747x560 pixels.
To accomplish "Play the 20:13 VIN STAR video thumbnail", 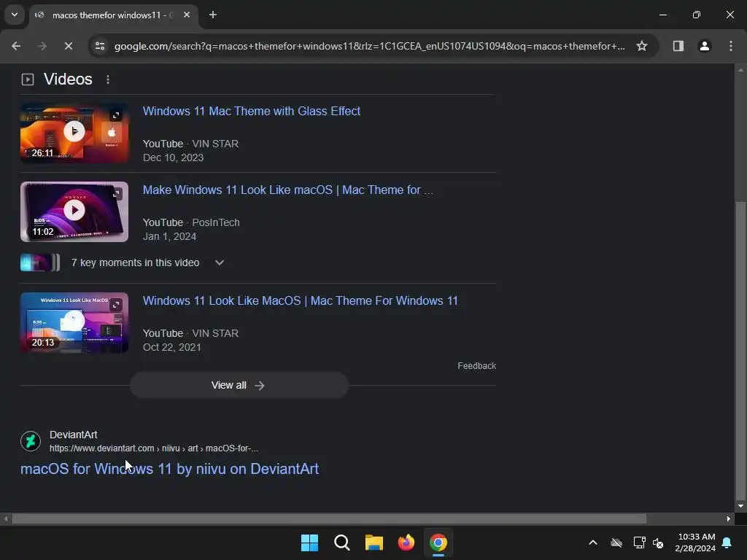I will 74,322.
